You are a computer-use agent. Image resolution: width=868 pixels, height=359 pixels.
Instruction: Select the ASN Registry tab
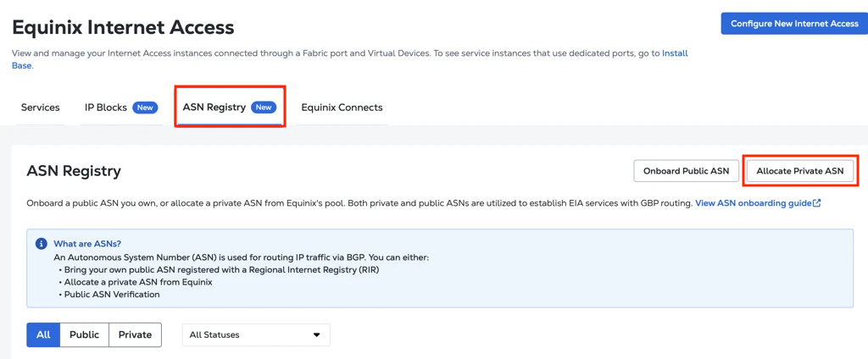point(230,108)
